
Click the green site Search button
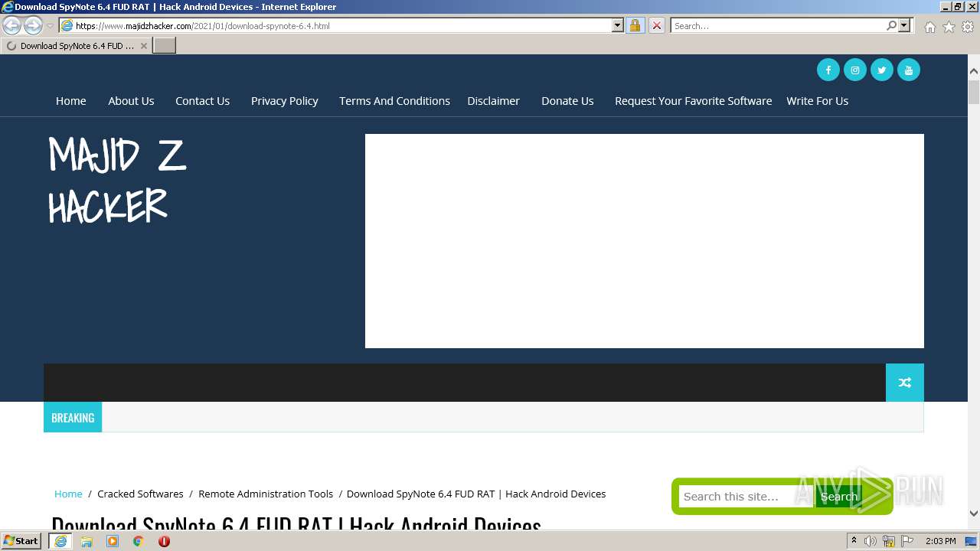838,497
